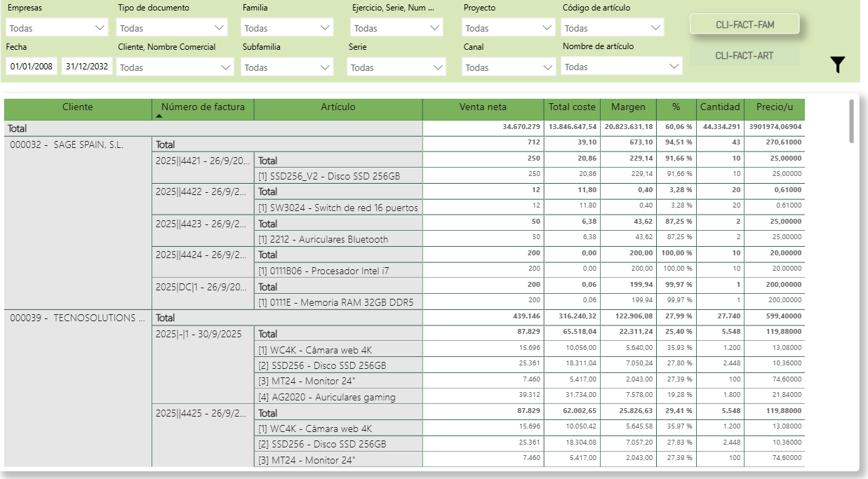Click the end date field 31/12/2032
Screen dimensions: 868x479
point(87,67)
